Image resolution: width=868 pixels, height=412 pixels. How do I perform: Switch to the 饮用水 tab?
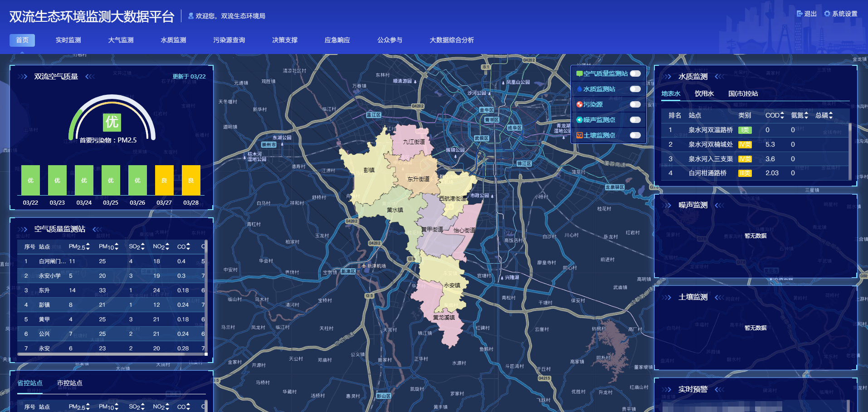point(704,93)
